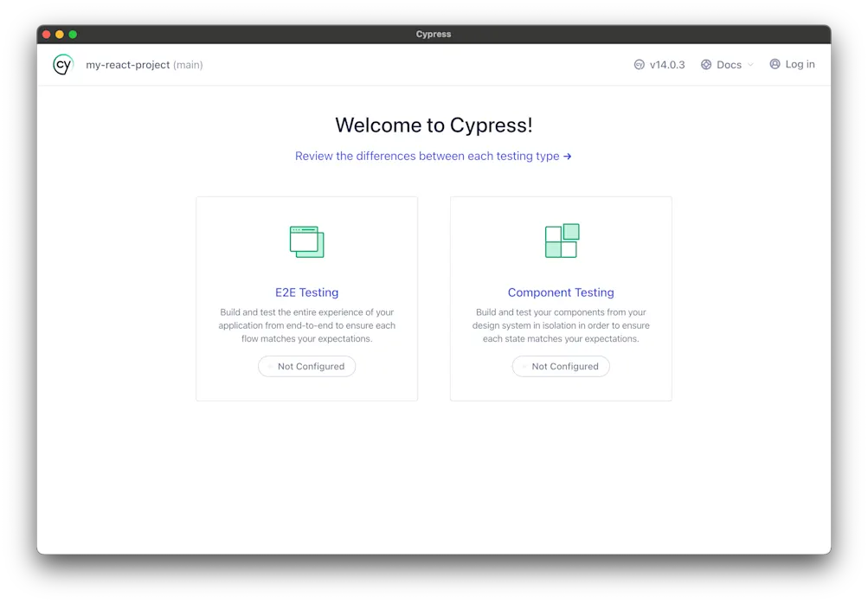Screen dimensions: 868x603
Task: Click the warning icon in E2E Not Configured badge
Action: coord(270,366)
